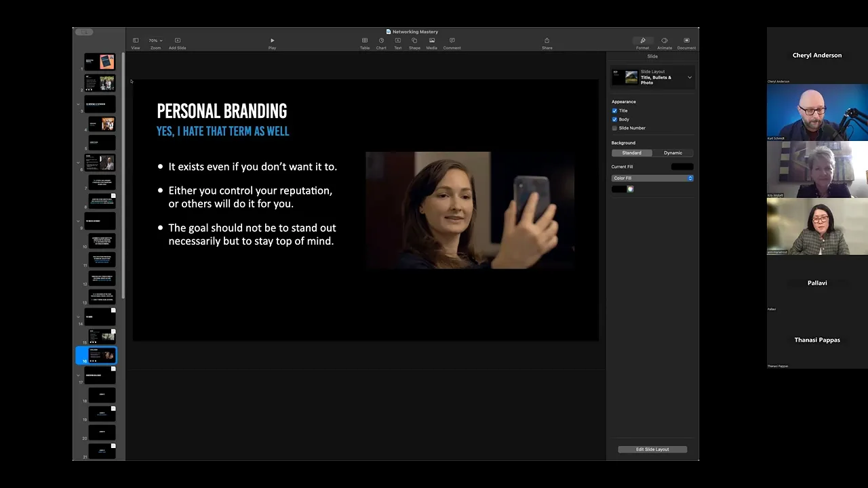Click the bald man with glasses video tile
868x488 pixels.
click(817, 113)
